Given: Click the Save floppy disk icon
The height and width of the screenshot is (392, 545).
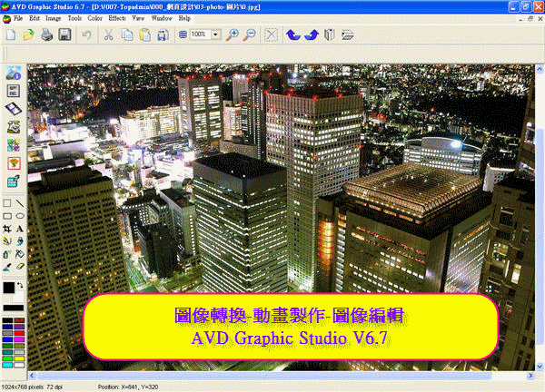Looking at the screenshot, I should tap(64, 34).
